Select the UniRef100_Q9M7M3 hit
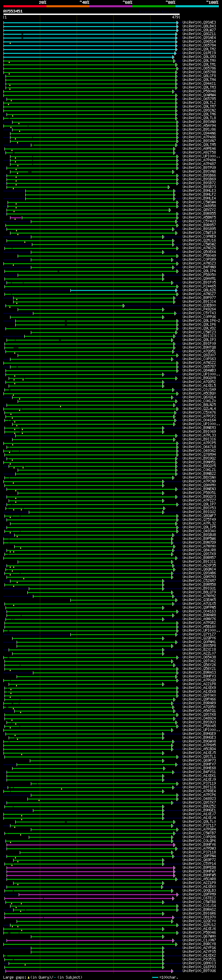Screen dimensions: 222x980 pyautogui.click(x=199, y=577)
